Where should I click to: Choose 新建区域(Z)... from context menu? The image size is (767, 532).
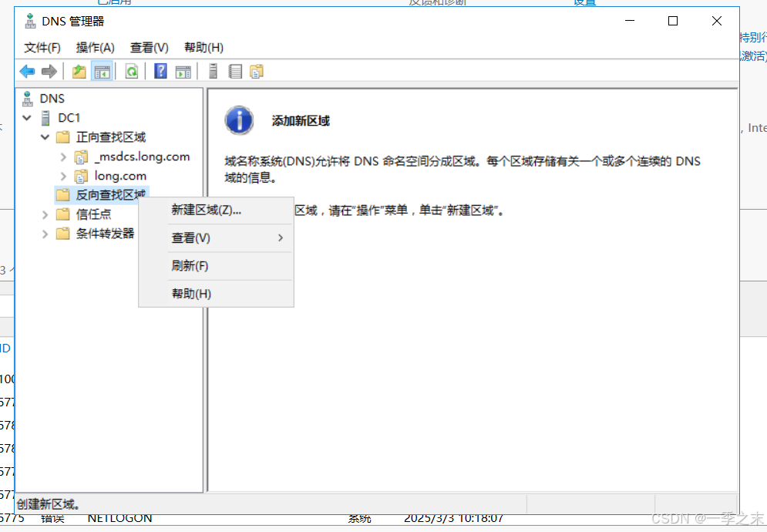[x=216, y=210]
